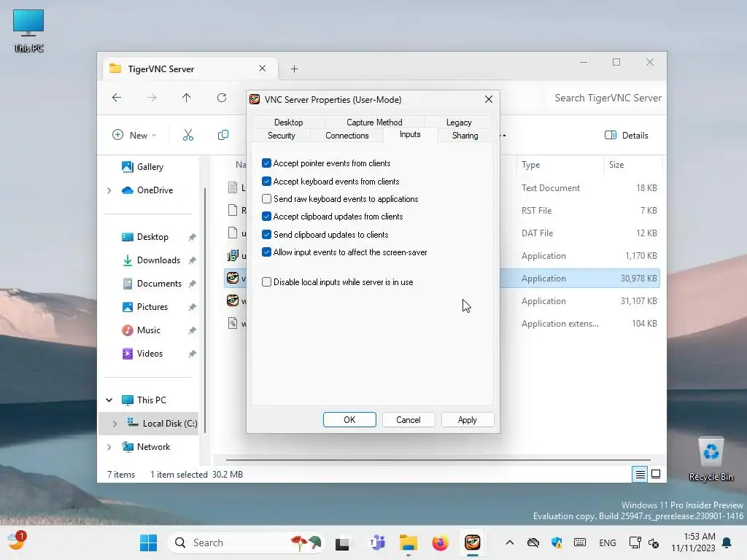Switch to large thumbnails view

(656, 474)
